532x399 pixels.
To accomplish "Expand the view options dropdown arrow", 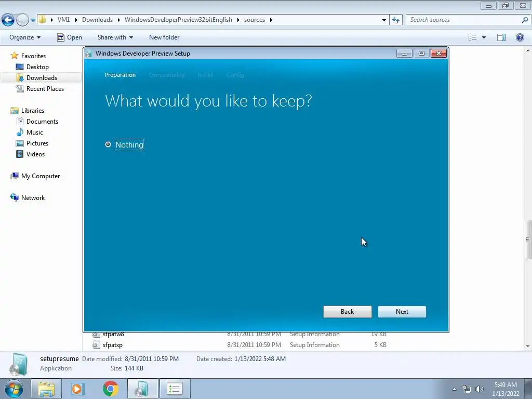I will [484, 37].
